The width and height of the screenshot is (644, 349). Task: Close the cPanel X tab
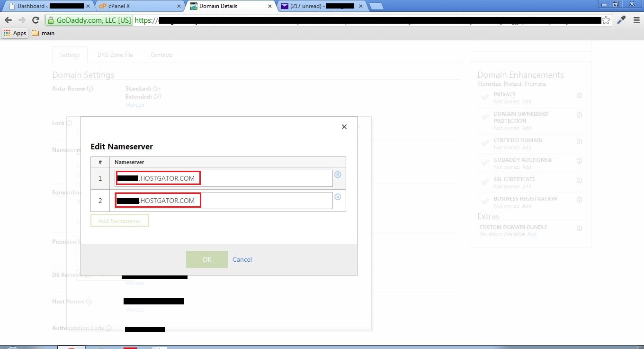(x=179, y=6)
